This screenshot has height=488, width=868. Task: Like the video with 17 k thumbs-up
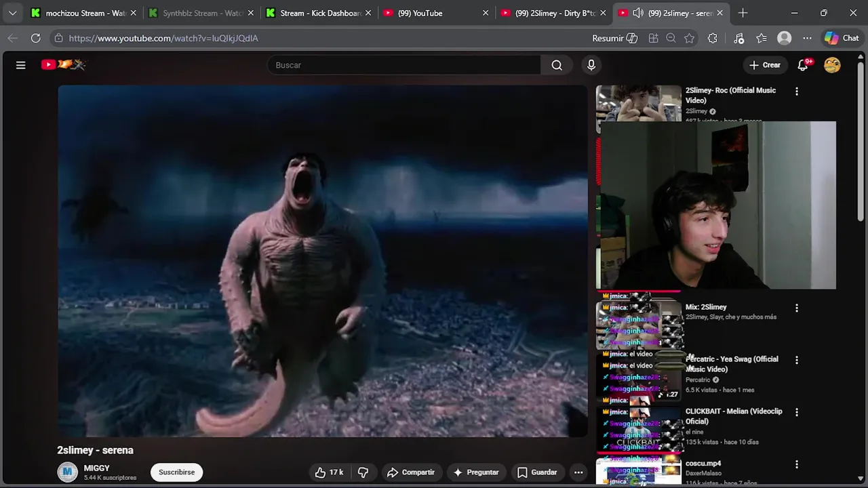click(329, 472)
